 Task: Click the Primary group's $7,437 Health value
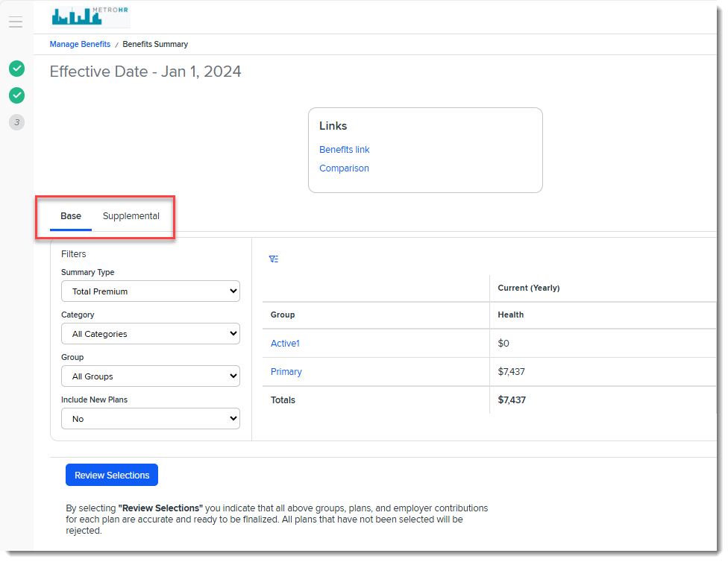[x=512, y=372]
